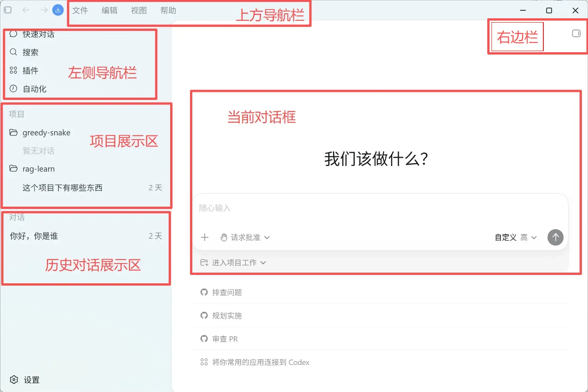Click the gear icon beside 设置
Viewport: 588px width, 392px height.
[14, 380]
